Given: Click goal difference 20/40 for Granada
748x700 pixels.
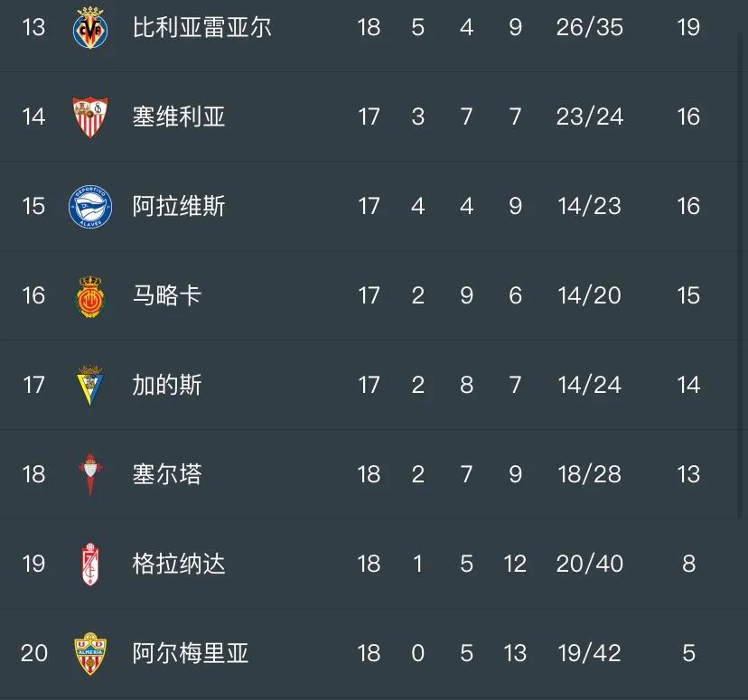Looking at the screenshot, I should (590, 564).
